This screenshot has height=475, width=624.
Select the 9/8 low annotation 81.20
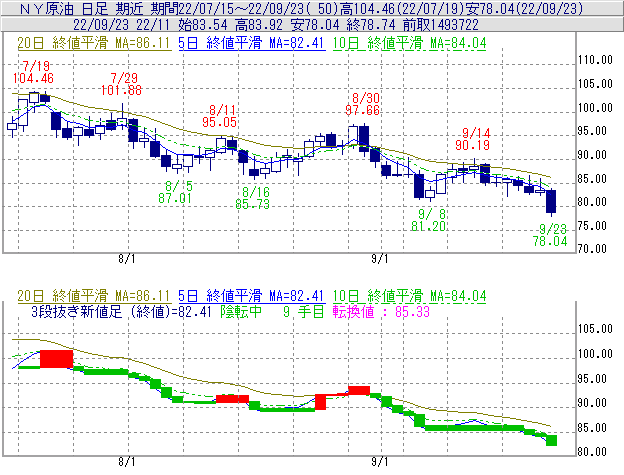430,227
